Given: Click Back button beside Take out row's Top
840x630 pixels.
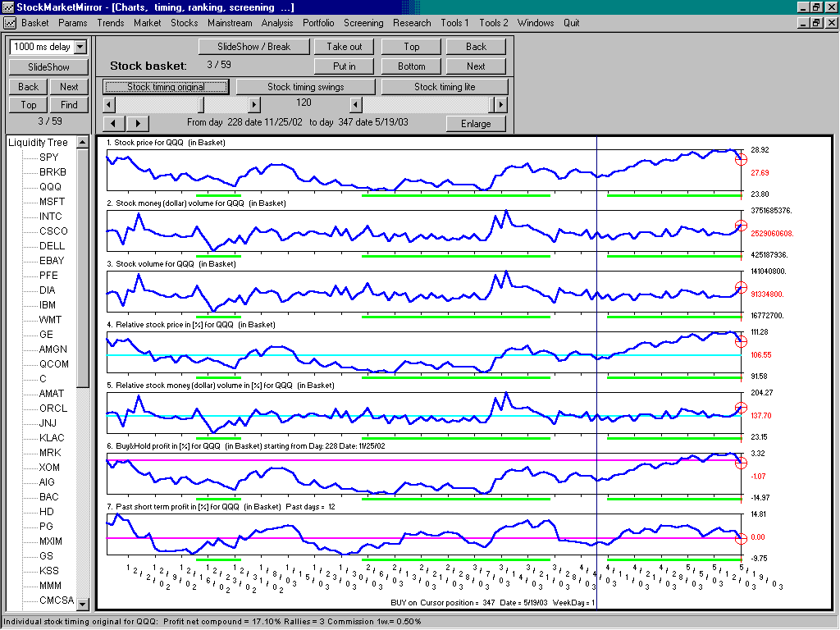Looking at the screenshot, I should pos(476,47).
